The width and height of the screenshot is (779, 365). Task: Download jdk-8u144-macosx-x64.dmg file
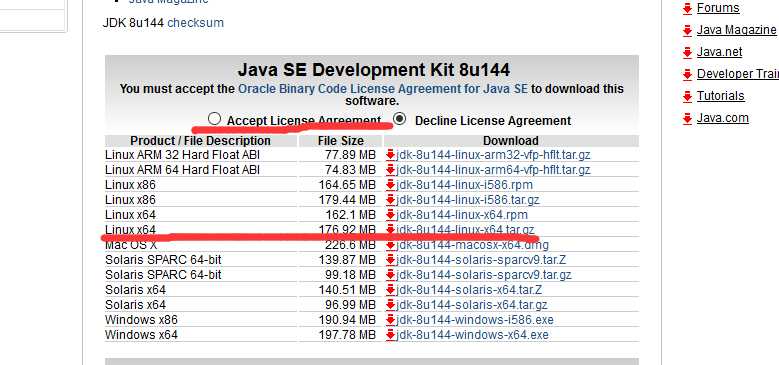coord(472,245)
